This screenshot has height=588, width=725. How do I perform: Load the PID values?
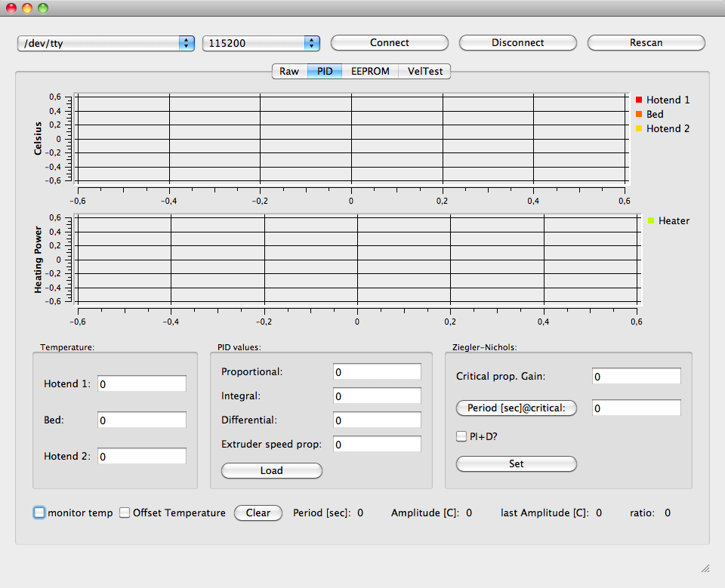(x=271, y=470)
